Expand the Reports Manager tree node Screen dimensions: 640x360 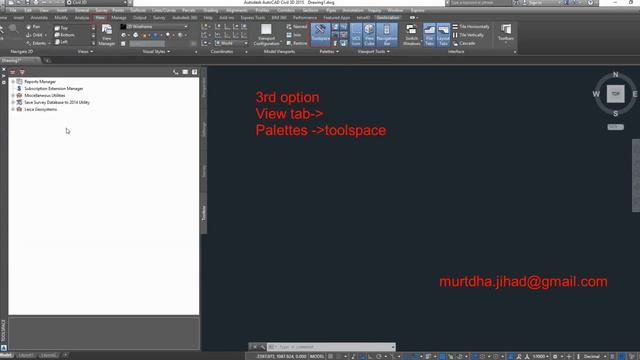(13, 82)
